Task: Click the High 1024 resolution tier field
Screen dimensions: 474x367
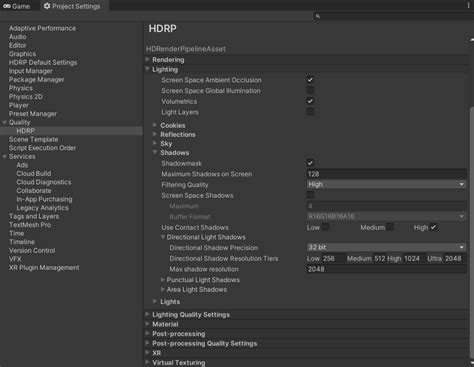Action: [x=414, y=258]
